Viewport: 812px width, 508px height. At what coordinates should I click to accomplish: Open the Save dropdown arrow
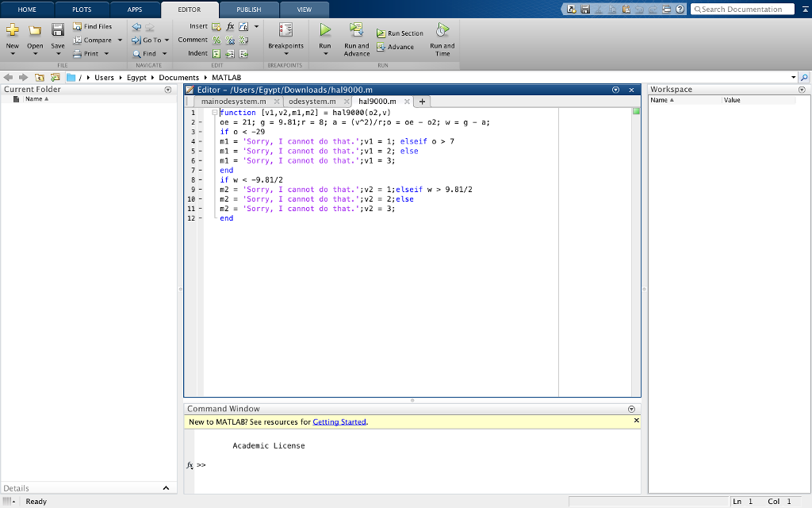[x=57, y=53]
